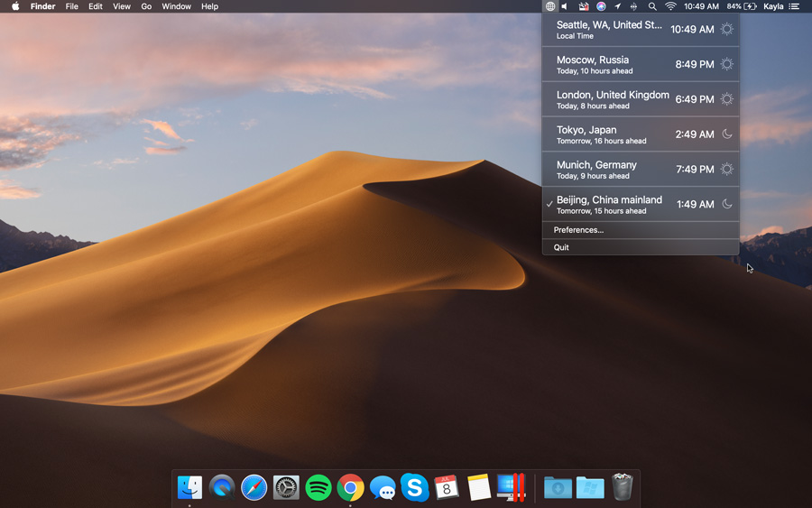Click Quit in the clock menu

[x=561, y=247]
